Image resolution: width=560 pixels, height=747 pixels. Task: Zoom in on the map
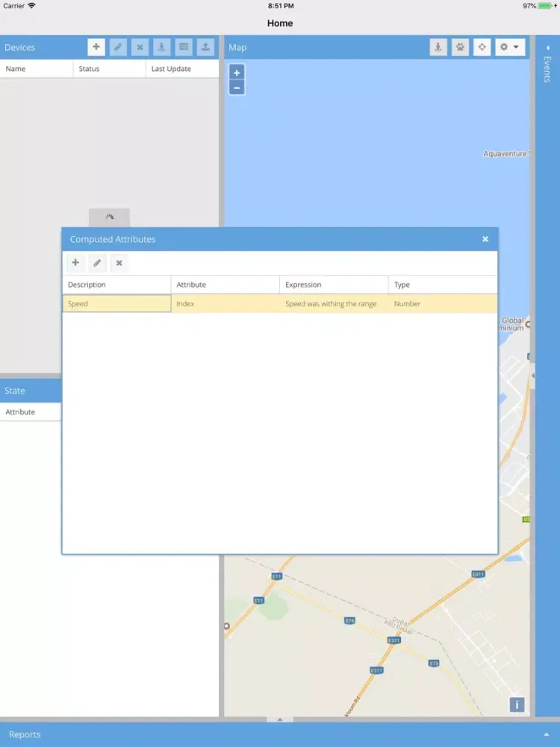237,73
